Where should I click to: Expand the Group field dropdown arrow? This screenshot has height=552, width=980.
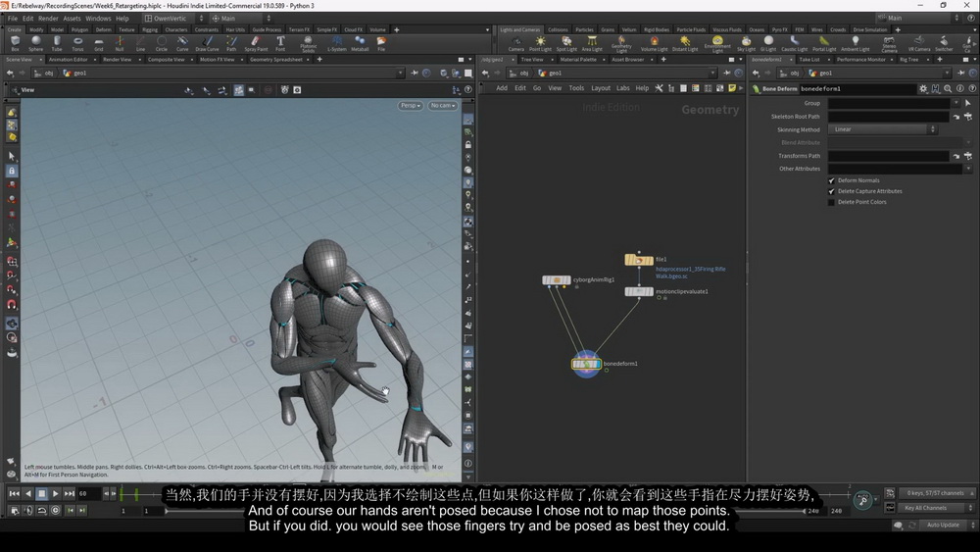(955, 103)
